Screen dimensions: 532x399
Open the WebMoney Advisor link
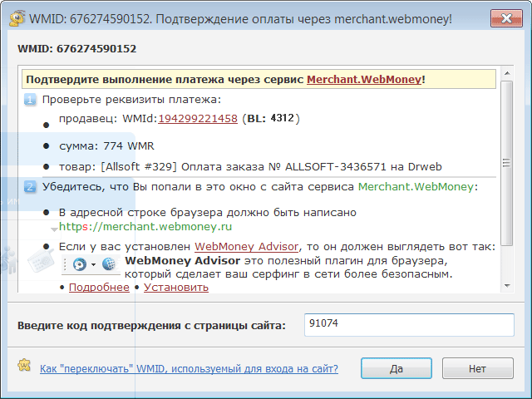[247, 246]
